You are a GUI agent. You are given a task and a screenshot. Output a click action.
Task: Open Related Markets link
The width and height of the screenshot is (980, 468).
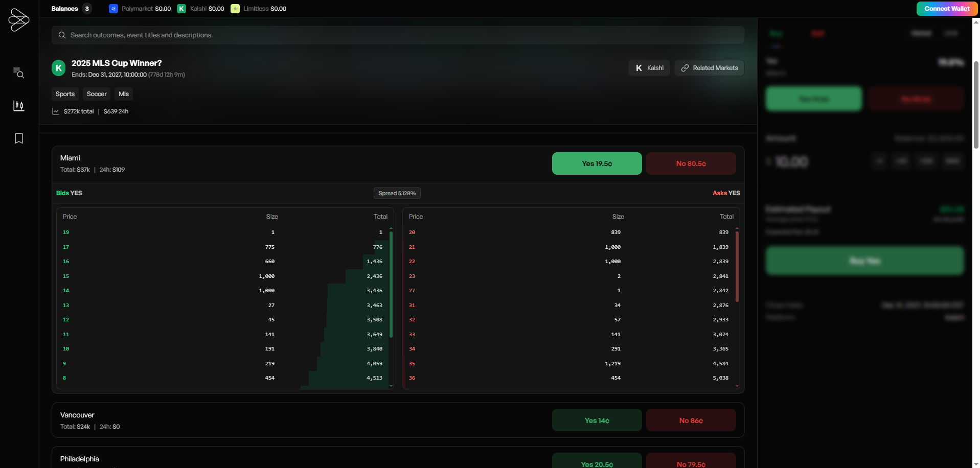click(x=709, y=68)
